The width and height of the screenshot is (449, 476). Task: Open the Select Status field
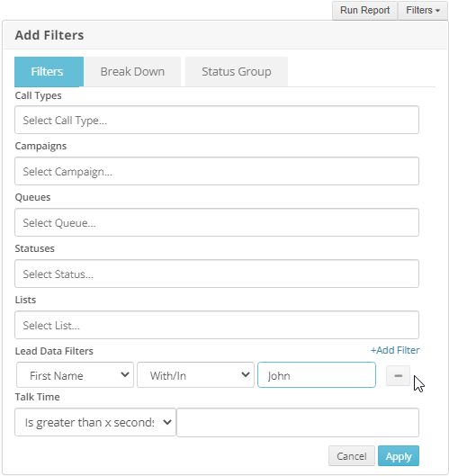[x=217, y=274]
